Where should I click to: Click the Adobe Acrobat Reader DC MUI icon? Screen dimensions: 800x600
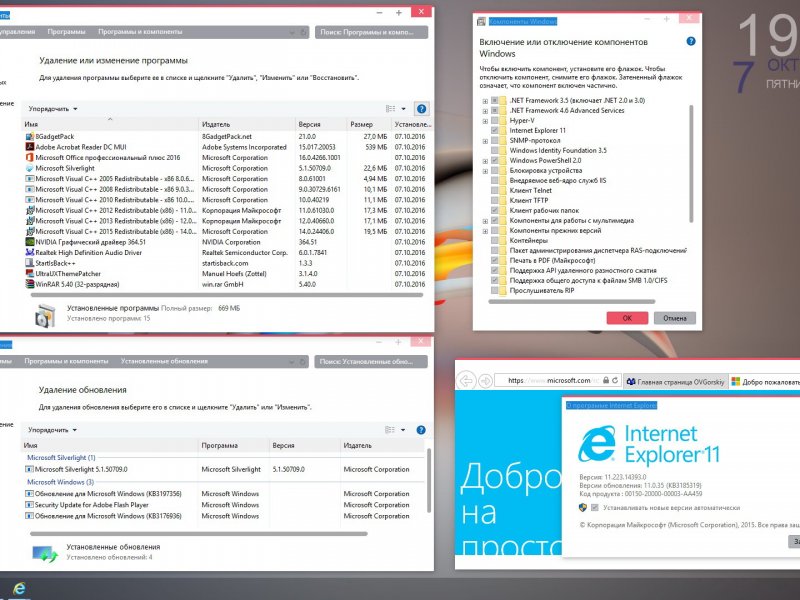(30, 147)
